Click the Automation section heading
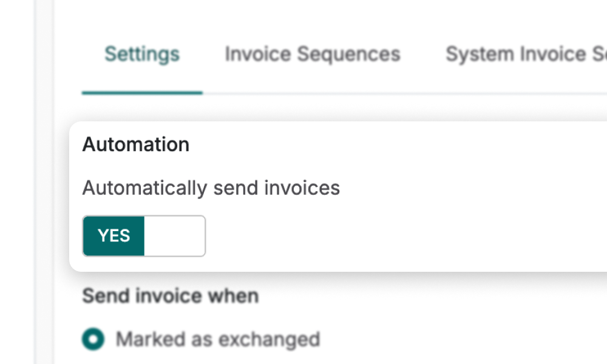This screenshot has width=607, height=364. pos(135,144)
